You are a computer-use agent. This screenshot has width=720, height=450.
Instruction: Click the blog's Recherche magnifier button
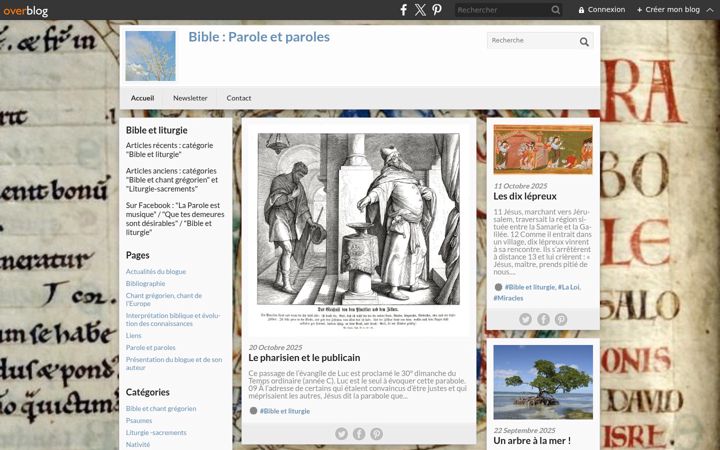pyautogui.click(x=584, y=42)
